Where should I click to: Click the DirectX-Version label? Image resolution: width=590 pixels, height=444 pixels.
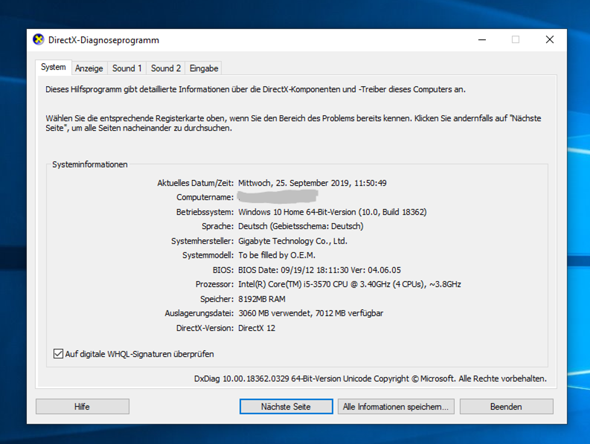pyautogui.click(x=205, y=328)
